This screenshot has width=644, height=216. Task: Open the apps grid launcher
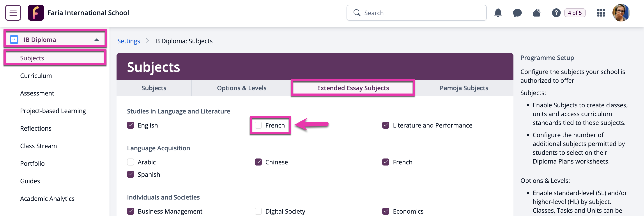tap(601, 13)
